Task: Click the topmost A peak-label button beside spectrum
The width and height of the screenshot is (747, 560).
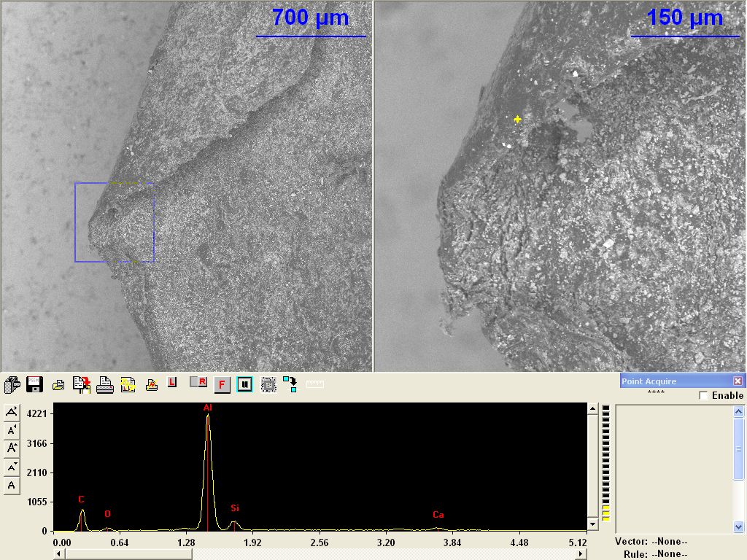Action: click(x=12, y=412)
